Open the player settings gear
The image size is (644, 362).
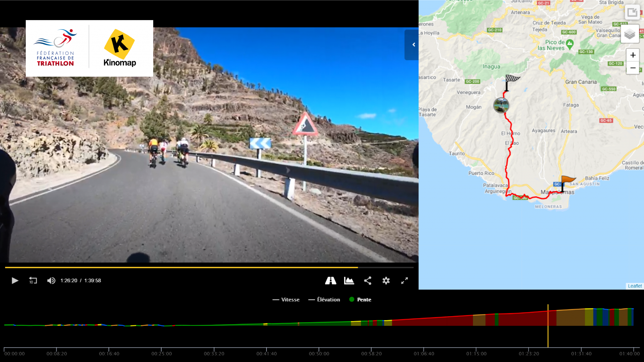pyautogui.click(x=386, y=281)
